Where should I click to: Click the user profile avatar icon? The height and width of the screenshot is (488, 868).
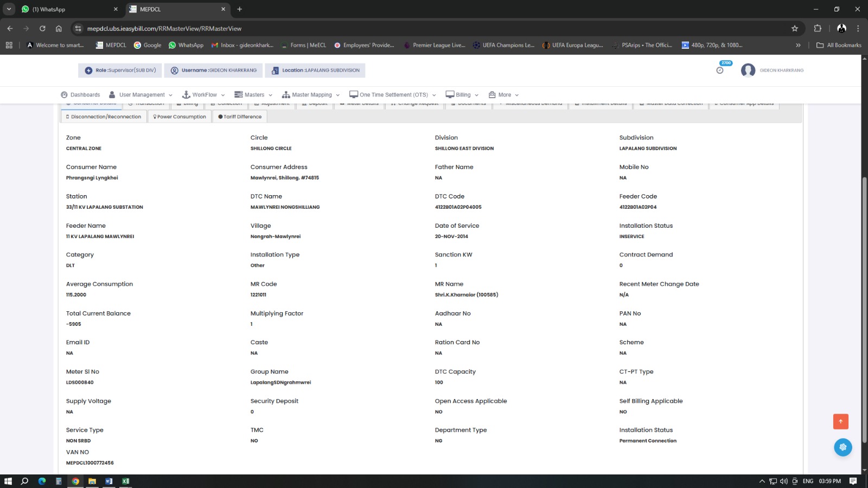(x=748, y=70)
